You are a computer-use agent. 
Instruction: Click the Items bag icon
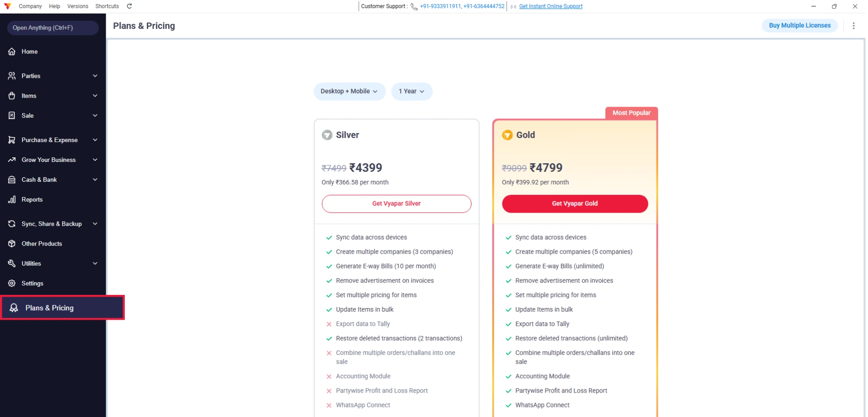pos(12,96)
